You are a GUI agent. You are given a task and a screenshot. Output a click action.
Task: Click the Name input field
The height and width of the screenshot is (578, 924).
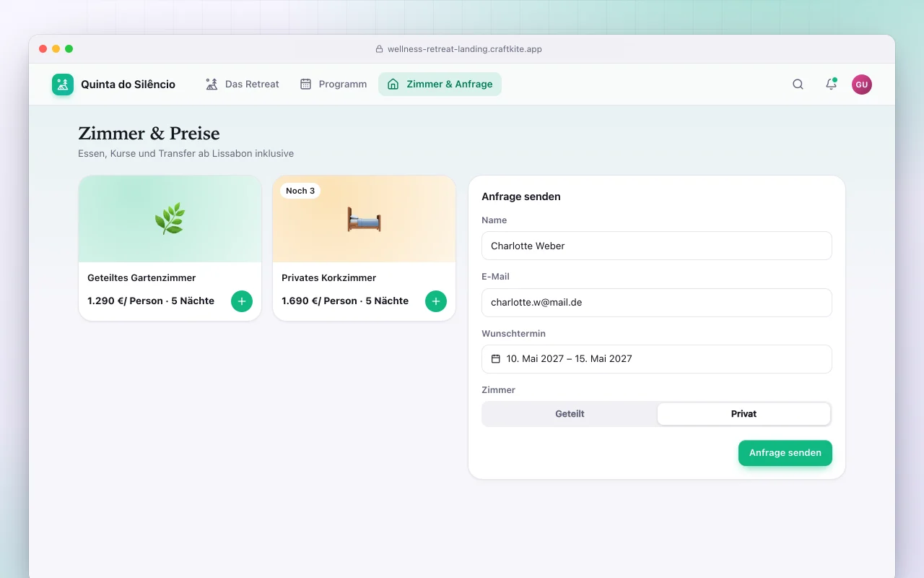(657, 246)
